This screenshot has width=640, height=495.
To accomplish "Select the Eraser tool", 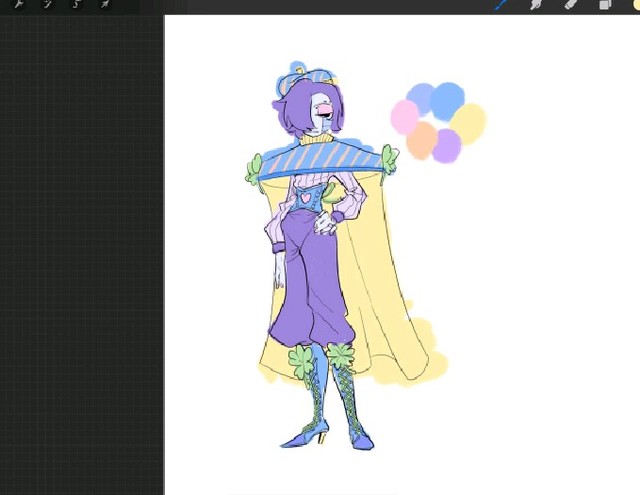I will [x=571, y=5].
